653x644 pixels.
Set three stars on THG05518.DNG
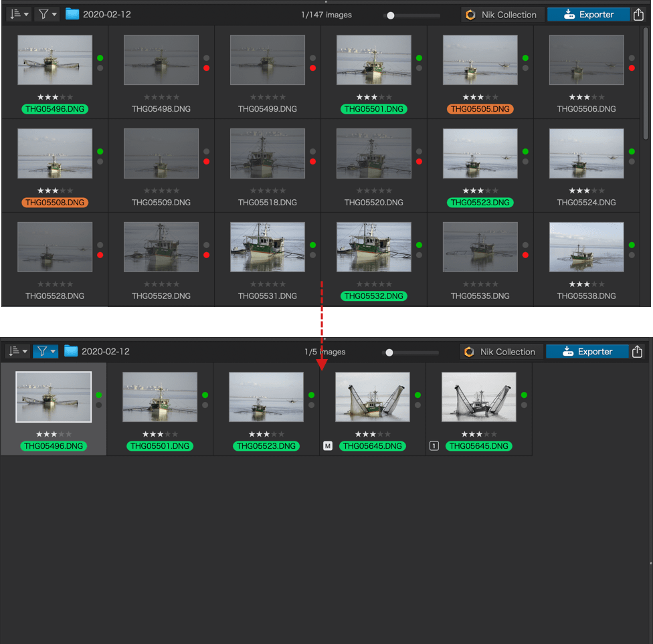point(268,191)
